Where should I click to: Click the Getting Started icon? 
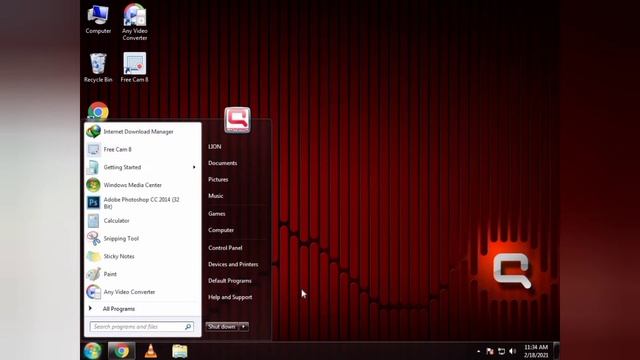(93, 167)
